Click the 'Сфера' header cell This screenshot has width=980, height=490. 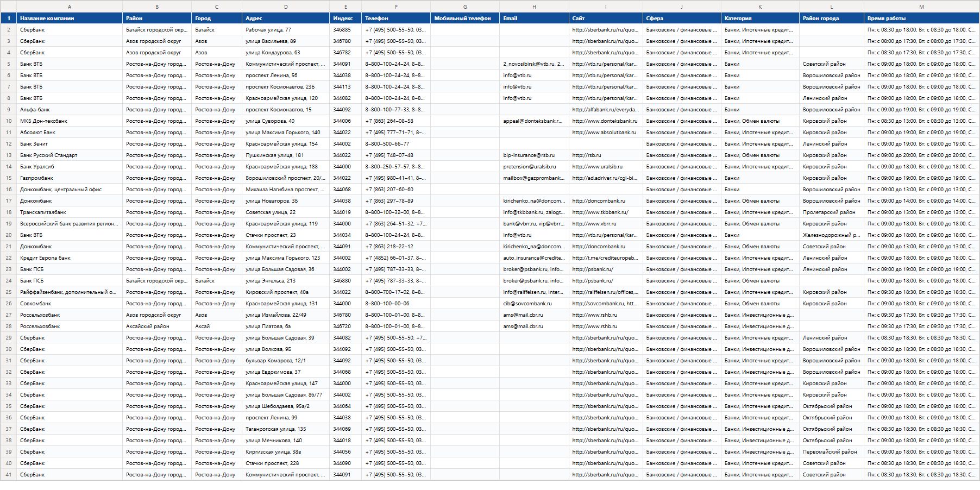682,18
